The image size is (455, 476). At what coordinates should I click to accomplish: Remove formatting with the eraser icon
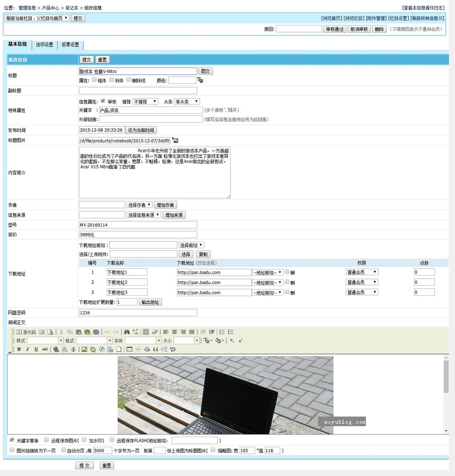155,332
